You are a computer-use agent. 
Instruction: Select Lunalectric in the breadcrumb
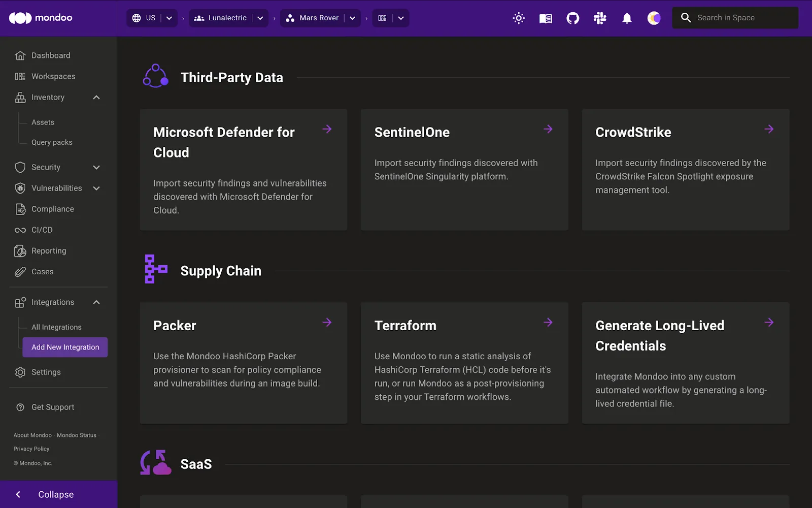tap(227, 18)
